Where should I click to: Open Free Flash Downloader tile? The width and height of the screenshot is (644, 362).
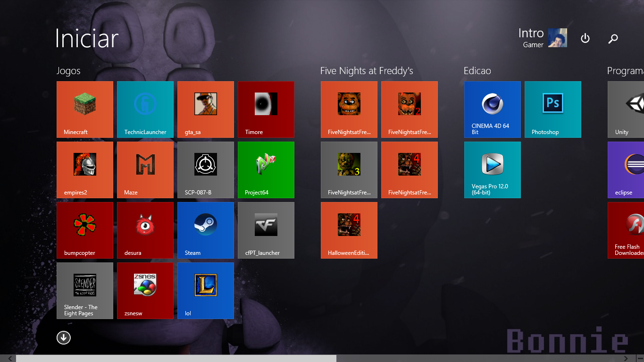coord(626,230)
